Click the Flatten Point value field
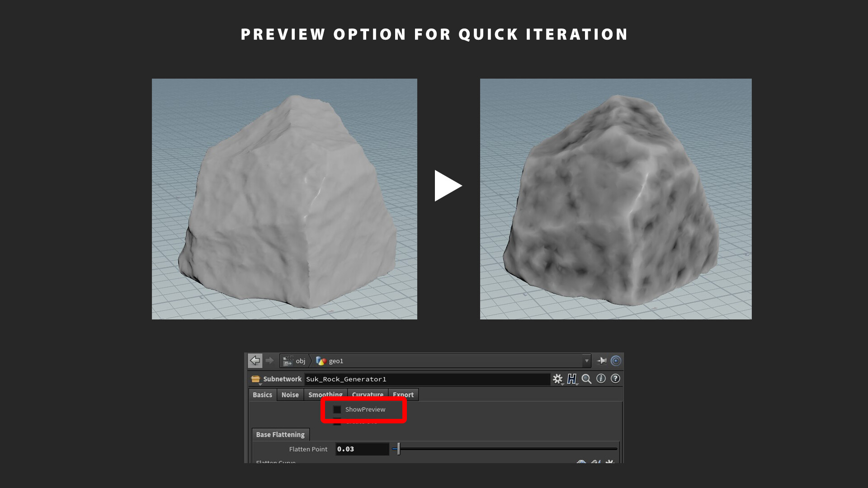868x488 pixels. coord(362,449)
